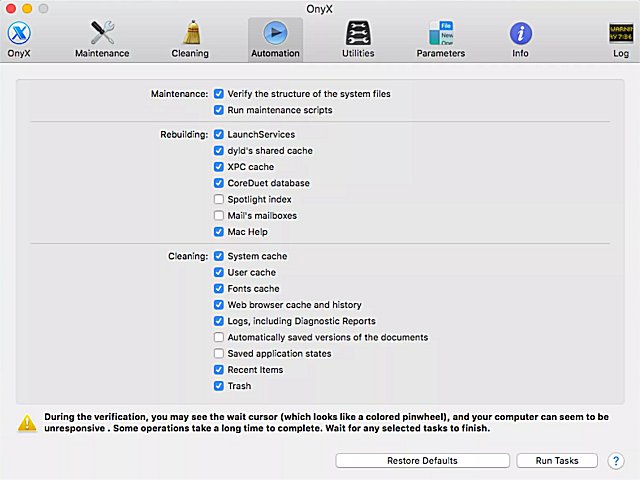Open the OnyX main pane icon
Viewport: 640px width, 480px height.
point(17,34)
